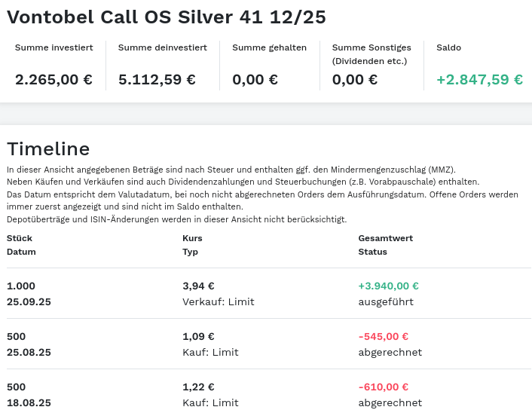Click the +3.940,00 € total value
Image resolution: width=532 pixels, height=413 pixels.
pyautogui.click(x=388, y=286)
